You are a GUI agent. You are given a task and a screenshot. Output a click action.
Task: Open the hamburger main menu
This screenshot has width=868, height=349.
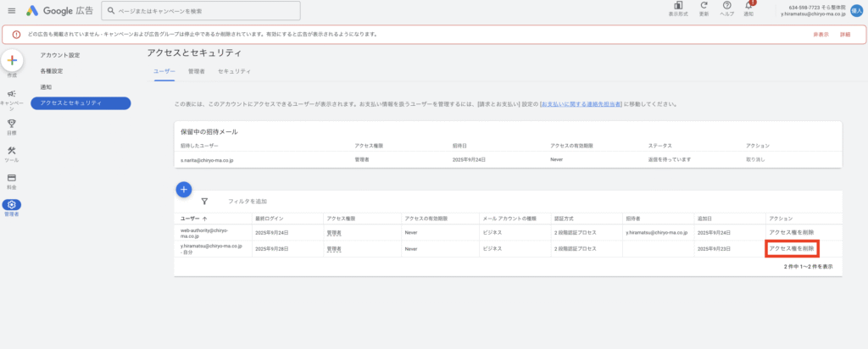click(x=11, y=10)
